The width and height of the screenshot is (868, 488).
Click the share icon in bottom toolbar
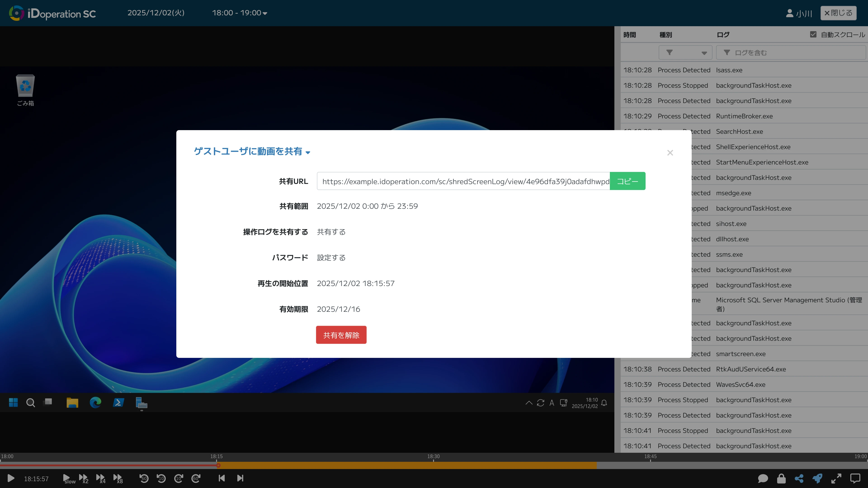tap(799, 478)
